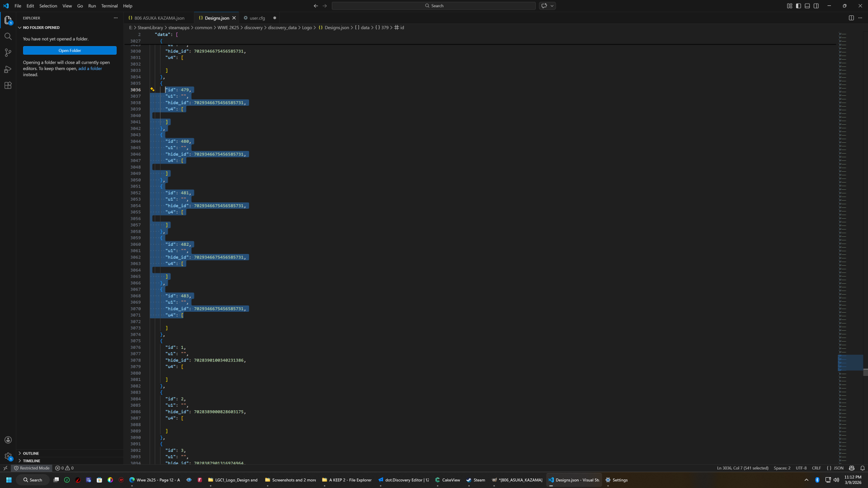Viewport: 868px width, 488px height.
Task: Click the Open Folder button
Action: (x=70, y=51)
